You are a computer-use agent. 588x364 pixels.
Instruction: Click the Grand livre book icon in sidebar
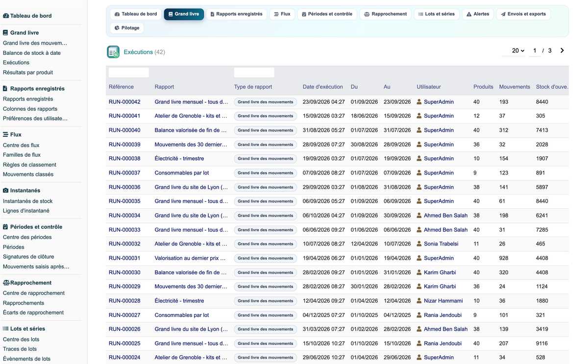(x=5, y=33)
